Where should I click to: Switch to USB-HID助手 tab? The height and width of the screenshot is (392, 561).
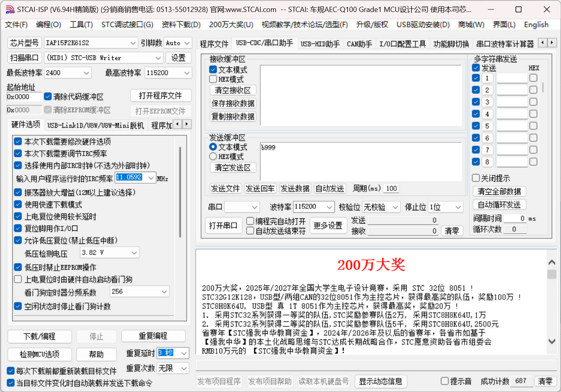coord(320,44)
